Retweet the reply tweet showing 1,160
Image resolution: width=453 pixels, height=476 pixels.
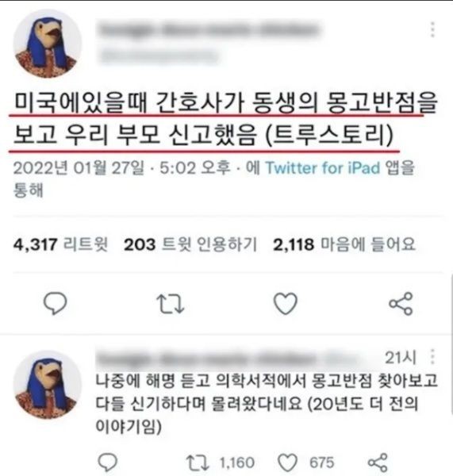(198, 463)
